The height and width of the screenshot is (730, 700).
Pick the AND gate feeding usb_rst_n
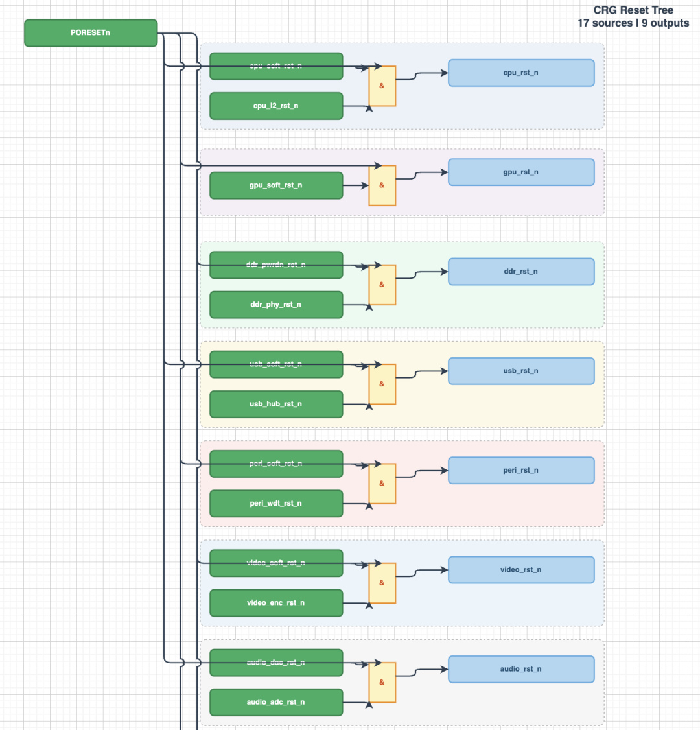(382, 384)
